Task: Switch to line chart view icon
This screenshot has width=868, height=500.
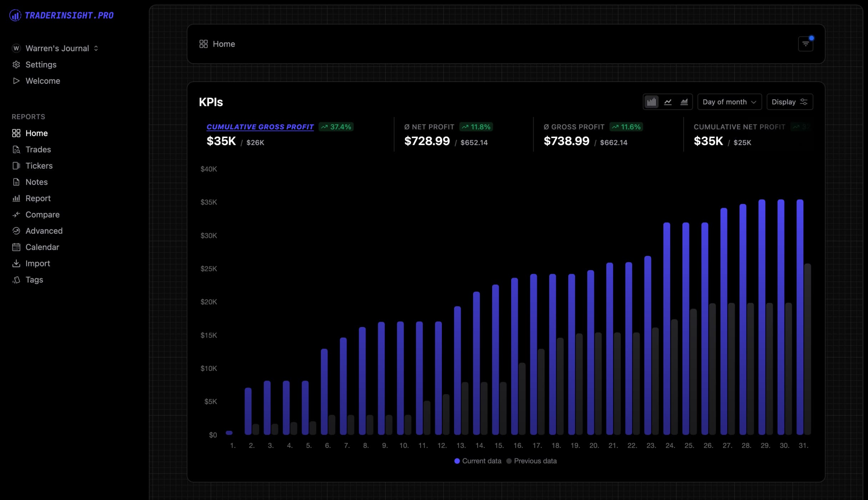Action: pyautogui.click(x=668, y=102)
